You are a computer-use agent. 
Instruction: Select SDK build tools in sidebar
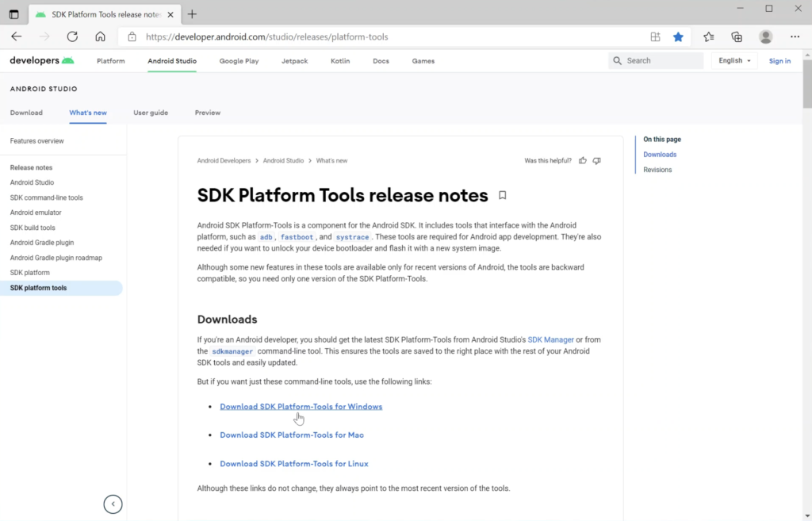(x=33, y=228)
